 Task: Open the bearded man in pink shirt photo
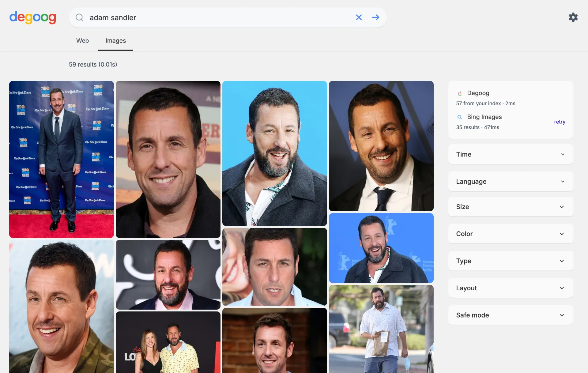pyautogui.click(x=168, y=275)
